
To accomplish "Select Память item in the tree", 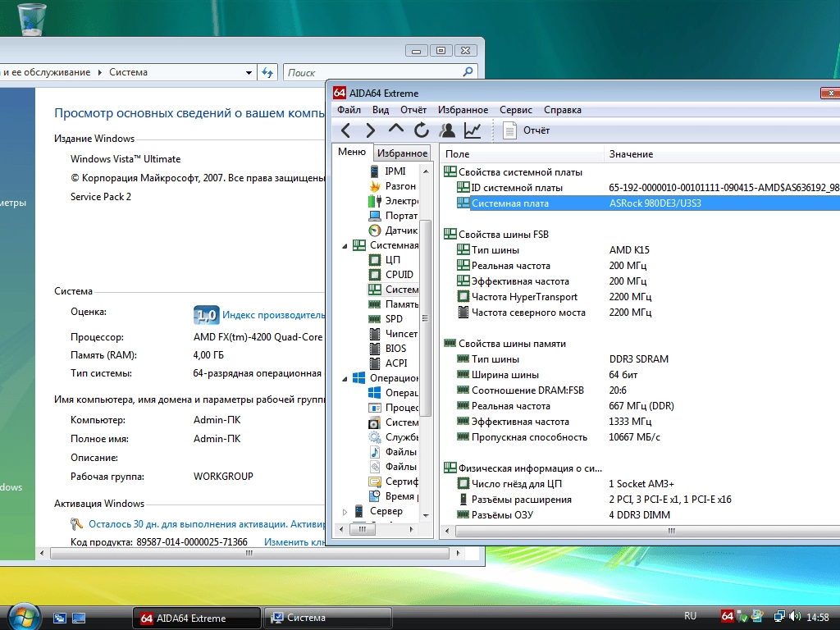I will tap(393, 304).
